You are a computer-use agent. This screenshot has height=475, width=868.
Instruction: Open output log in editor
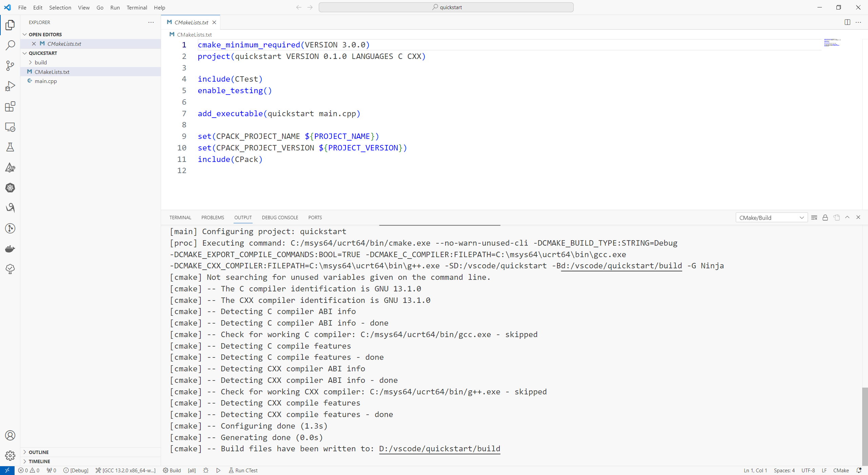coord(836,218)
